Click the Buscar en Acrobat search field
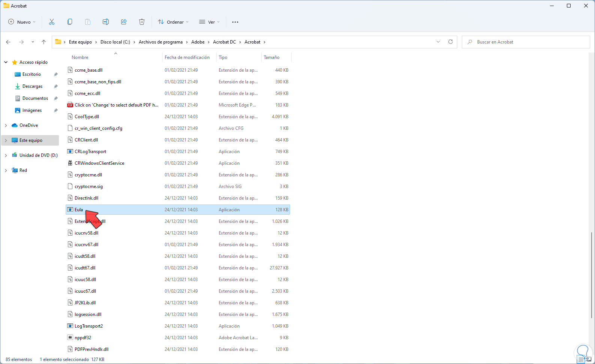Image resolution: width=595 pixels, height=364 pixels. (526, 42)
